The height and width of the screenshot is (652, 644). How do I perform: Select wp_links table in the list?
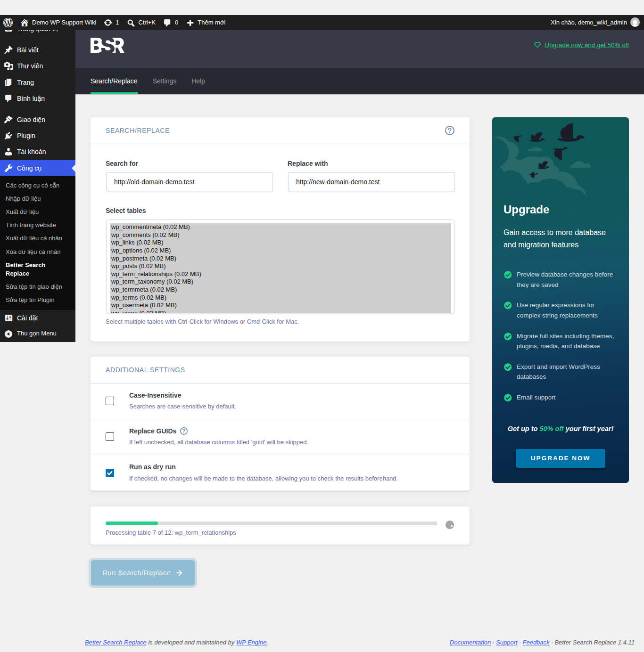pos(281,243)
